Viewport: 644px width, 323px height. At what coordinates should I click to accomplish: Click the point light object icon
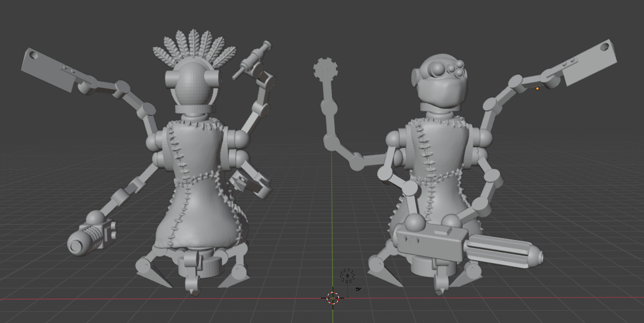click(x=348, y=275)
